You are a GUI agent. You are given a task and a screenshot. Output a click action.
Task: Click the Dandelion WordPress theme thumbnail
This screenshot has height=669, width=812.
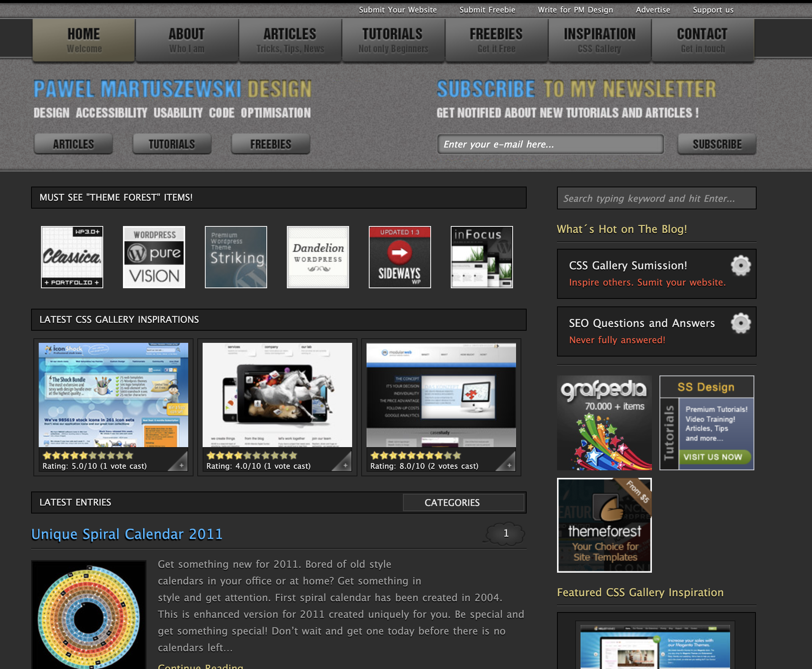(x=318, y=257)
